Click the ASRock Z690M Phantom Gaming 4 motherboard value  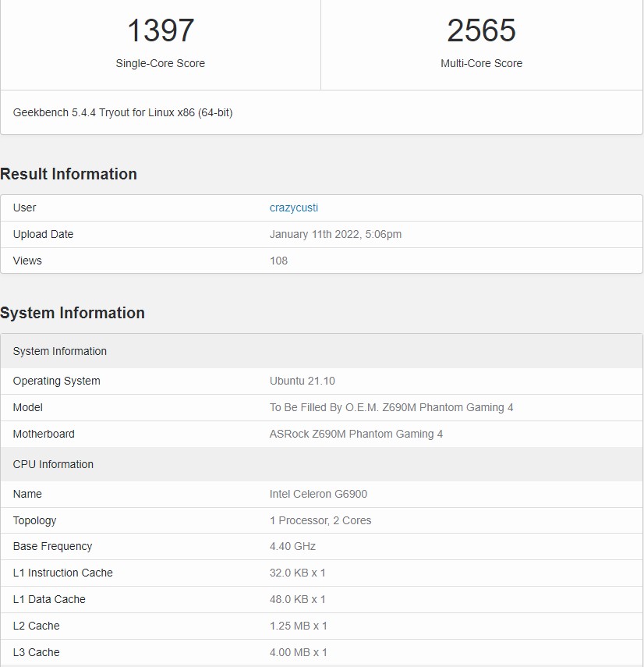[x=356, y=434]
